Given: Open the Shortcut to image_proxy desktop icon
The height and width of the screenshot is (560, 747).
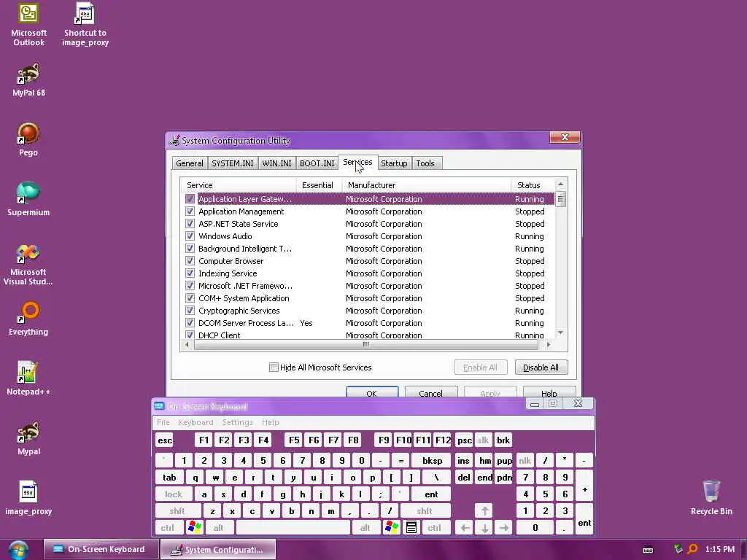Looking at the screenshot, I should pos(85,25).
